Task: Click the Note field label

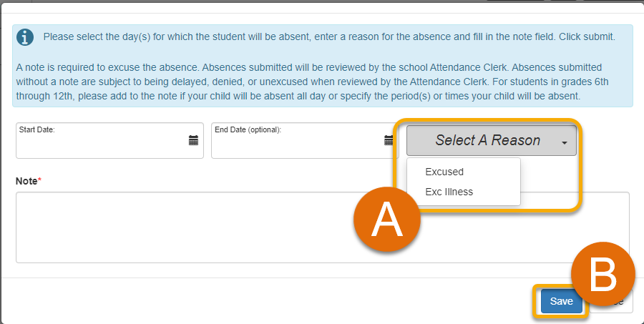Action: [x=26, y=181]
